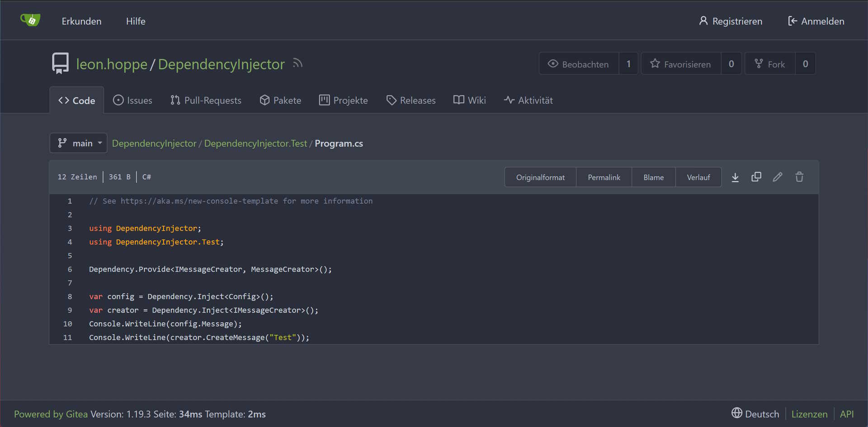The width and height of the screenshot is (868, 427).
Task: Open the Lizenzen footer link
Action: 809,414
